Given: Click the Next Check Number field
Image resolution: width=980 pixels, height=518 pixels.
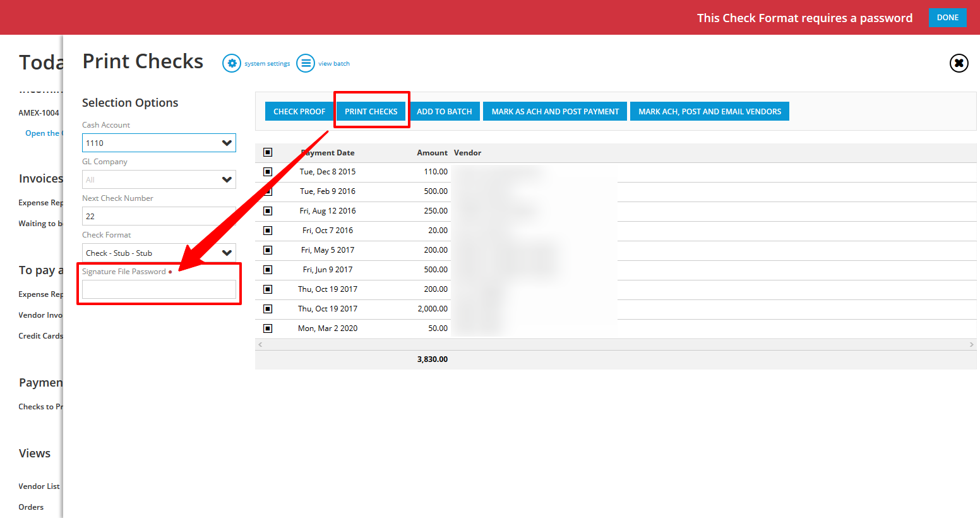Looking at the screenshot, I should pyautogui.click(x=159, y=216).
